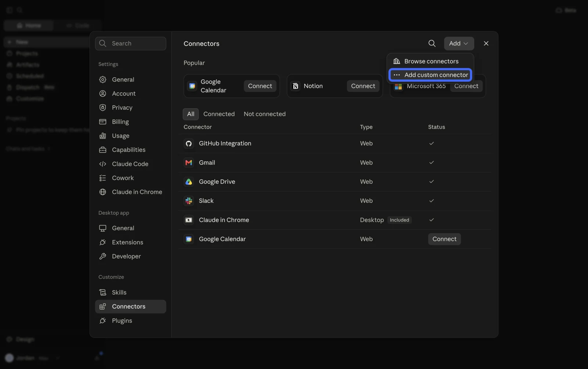Click the Usage bar chart icon

coord(103,136)
